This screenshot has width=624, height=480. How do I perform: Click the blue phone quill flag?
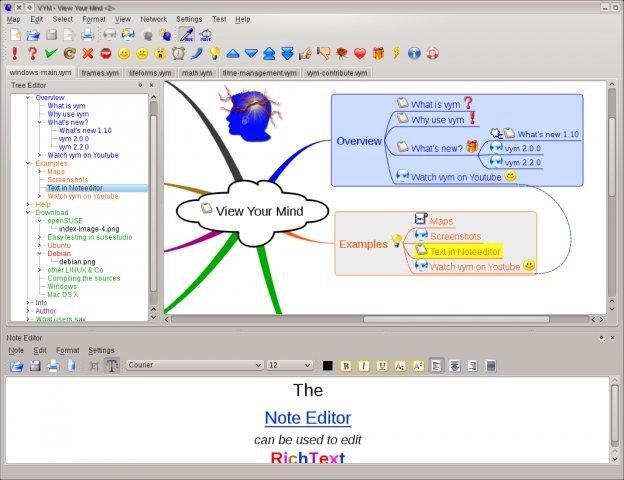[x=197, y=53]
